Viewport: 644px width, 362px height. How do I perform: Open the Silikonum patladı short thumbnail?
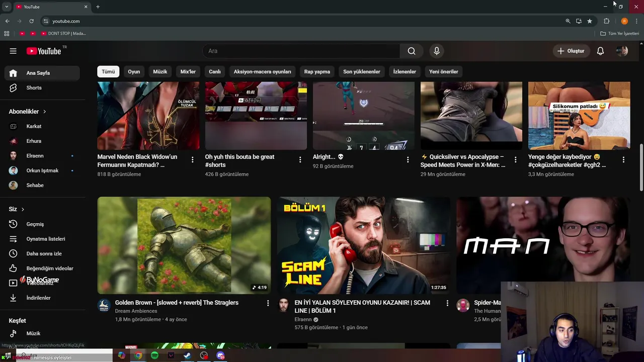pos(579,116)
